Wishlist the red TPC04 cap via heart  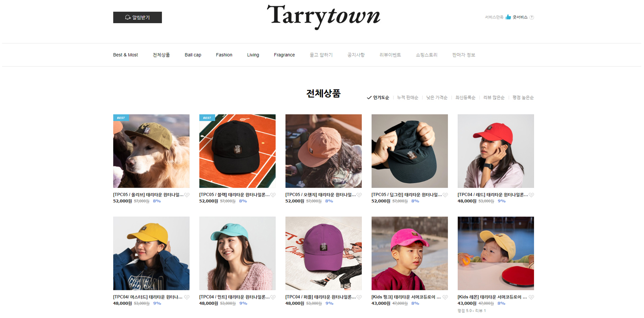pyautogui.click(x=531, y=195)
